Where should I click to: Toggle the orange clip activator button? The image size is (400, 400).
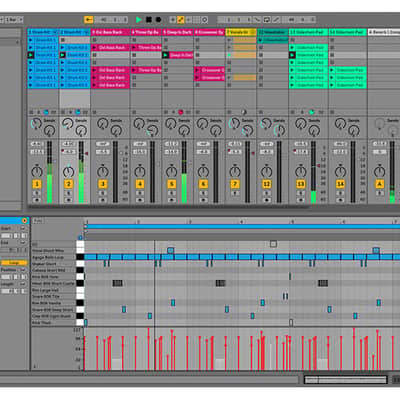24,221
